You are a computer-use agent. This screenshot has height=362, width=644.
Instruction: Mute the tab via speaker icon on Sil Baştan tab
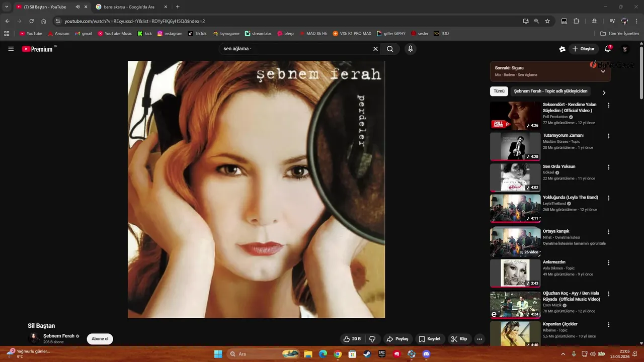click(x=77, y=7)
